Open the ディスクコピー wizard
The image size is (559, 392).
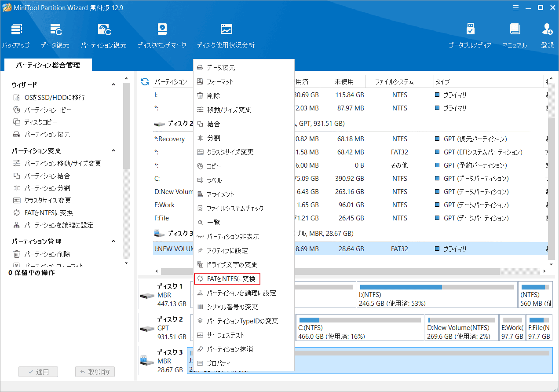[x=35, y=122]
